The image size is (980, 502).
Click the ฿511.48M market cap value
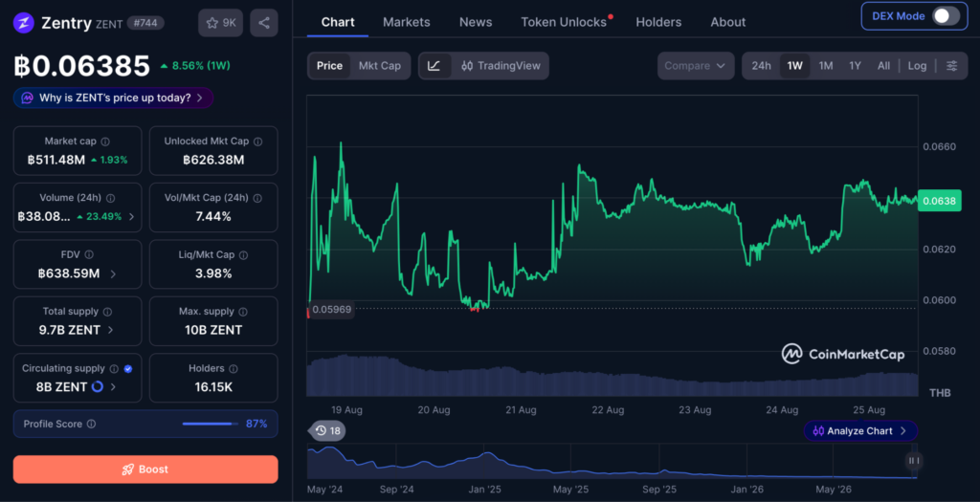[56, 160]
